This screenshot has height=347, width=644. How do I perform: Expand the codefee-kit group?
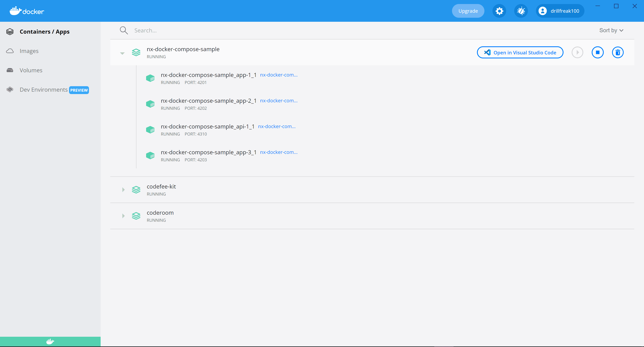(123, 190)
